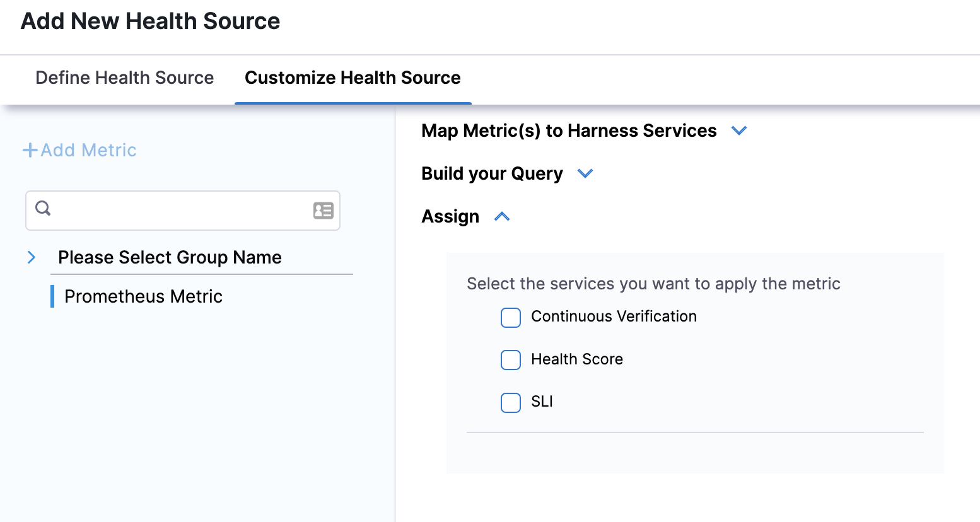Click the plus icon beside Add Metric
The width and height of the screenshot is (980, 522).
[x=30, y=150]
